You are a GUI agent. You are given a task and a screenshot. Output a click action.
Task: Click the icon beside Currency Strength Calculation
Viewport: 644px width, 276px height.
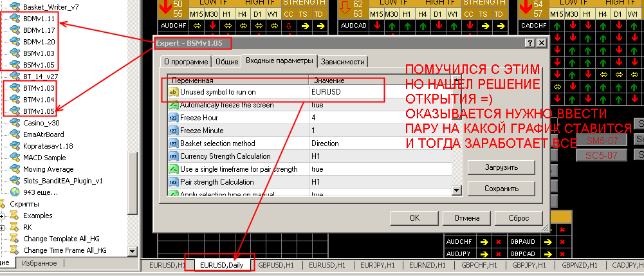click(x=173, y=156)
